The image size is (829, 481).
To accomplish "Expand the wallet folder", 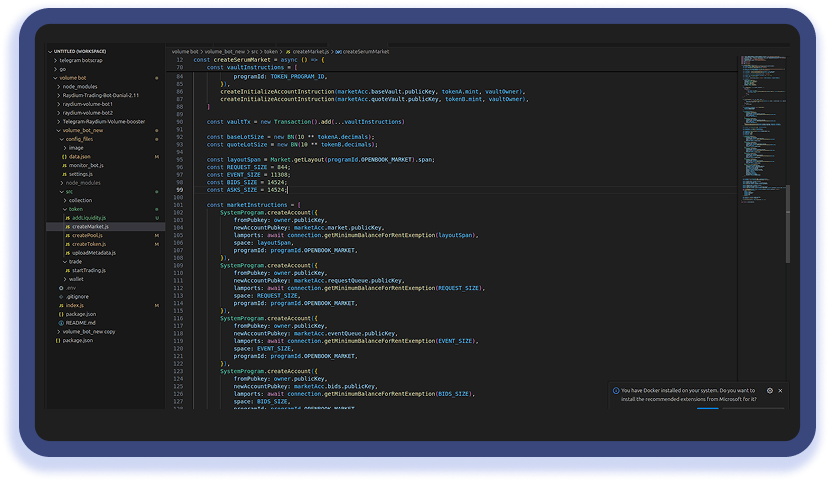I will pyautogui.click(x=76, y=279).
